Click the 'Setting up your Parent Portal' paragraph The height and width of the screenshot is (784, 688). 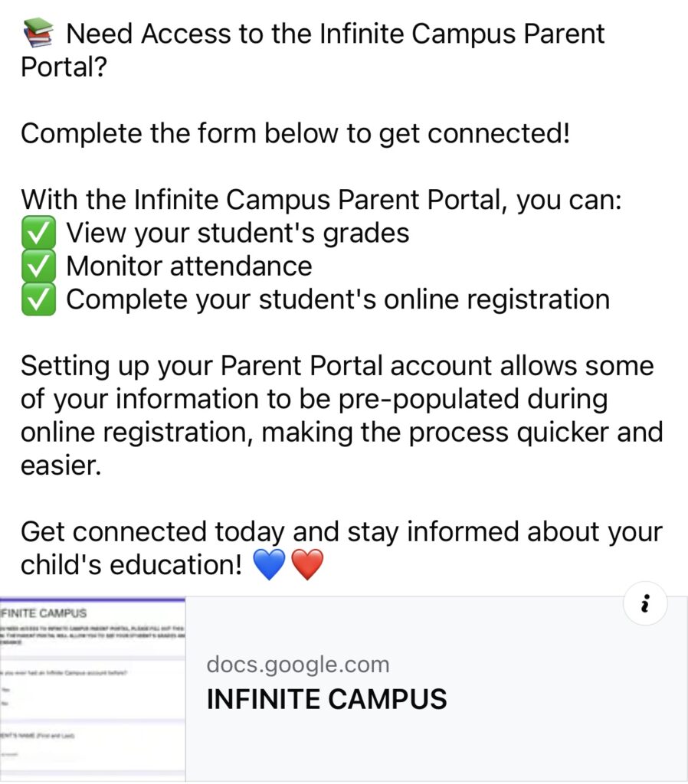click(342, 416)
